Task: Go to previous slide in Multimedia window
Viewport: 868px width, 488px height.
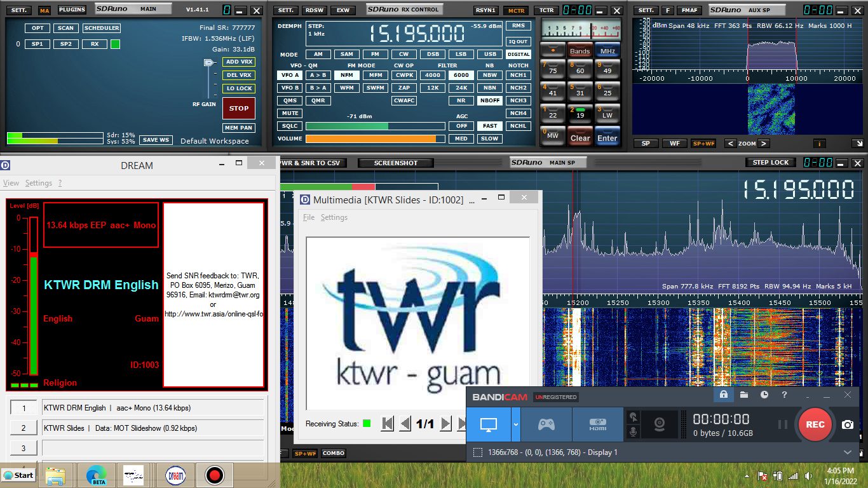Action: tap(405, 423)
